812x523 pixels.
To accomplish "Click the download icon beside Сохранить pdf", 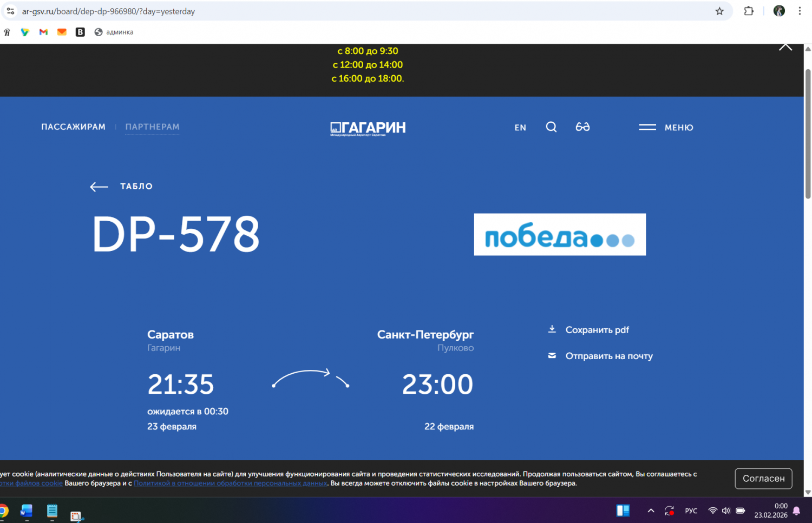I will click(552, 329).
